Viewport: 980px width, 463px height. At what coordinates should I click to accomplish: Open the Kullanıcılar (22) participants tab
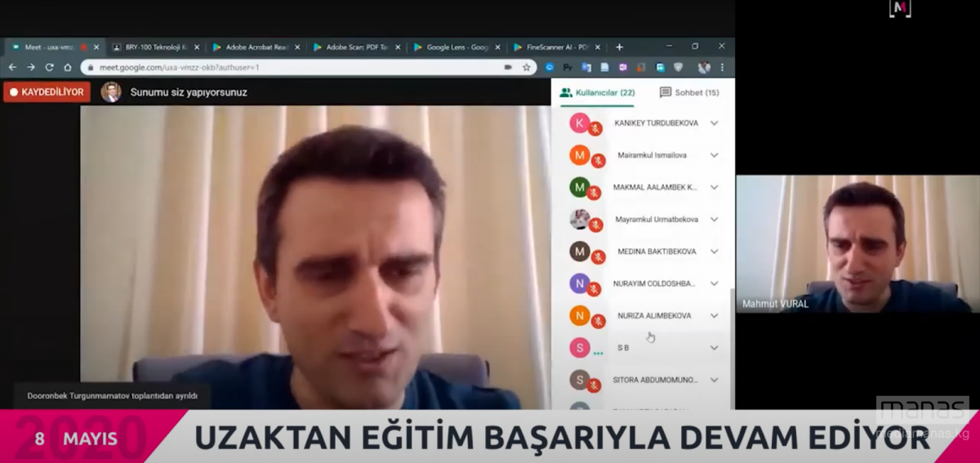point(597,92)
